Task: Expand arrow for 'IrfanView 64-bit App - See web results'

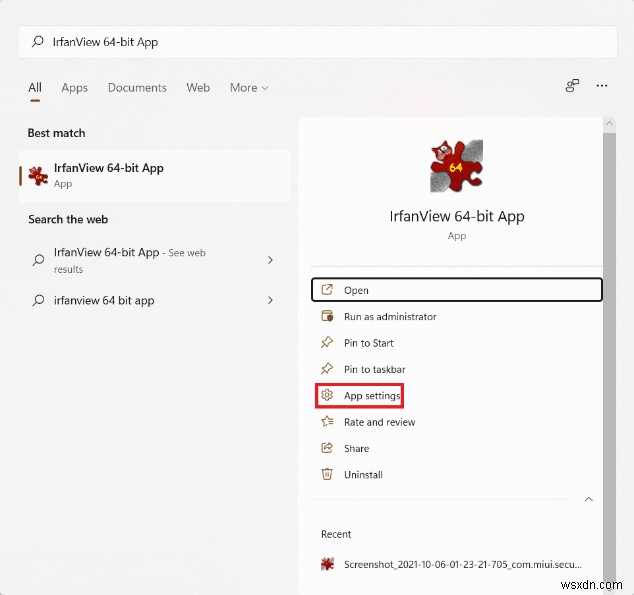Action: pyautogui.click(x=271, y=260)
